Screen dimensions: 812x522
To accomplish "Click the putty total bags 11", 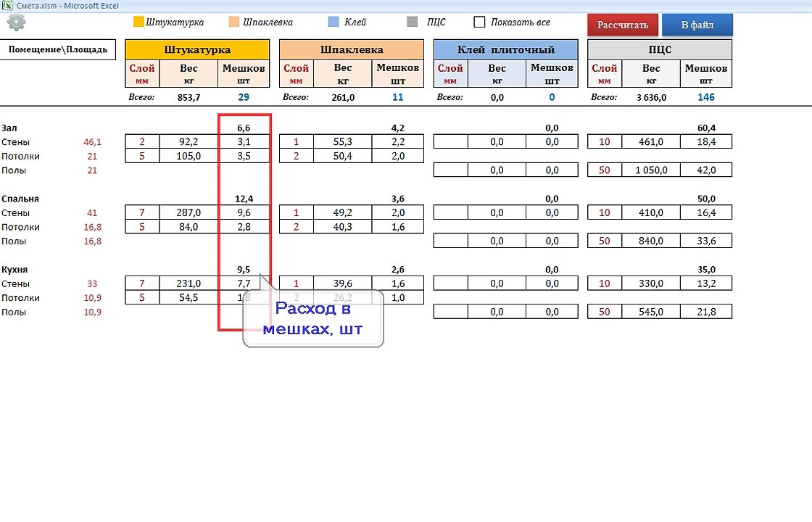I will 398,97.
